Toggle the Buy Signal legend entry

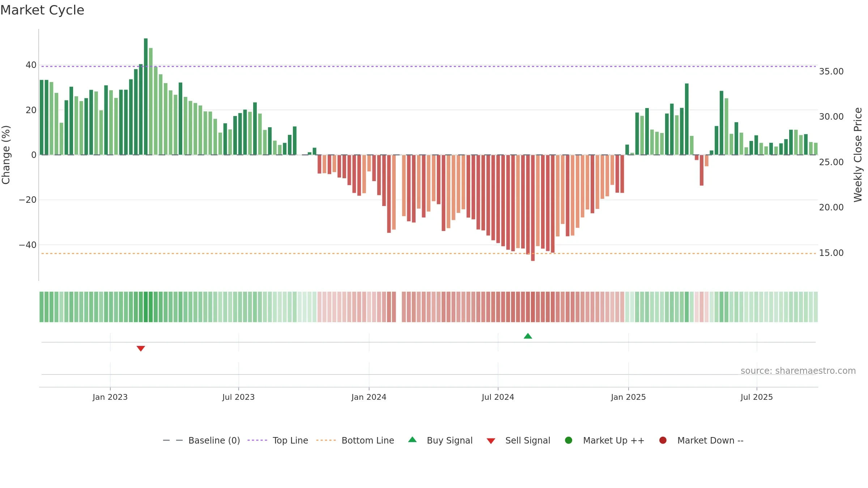click(x=440, y=440)
